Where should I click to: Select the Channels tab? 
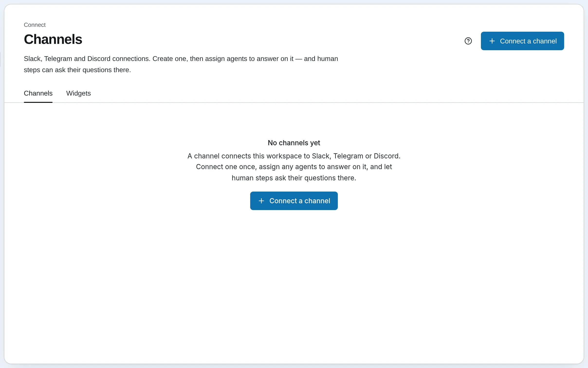click(x=38, y=93)
